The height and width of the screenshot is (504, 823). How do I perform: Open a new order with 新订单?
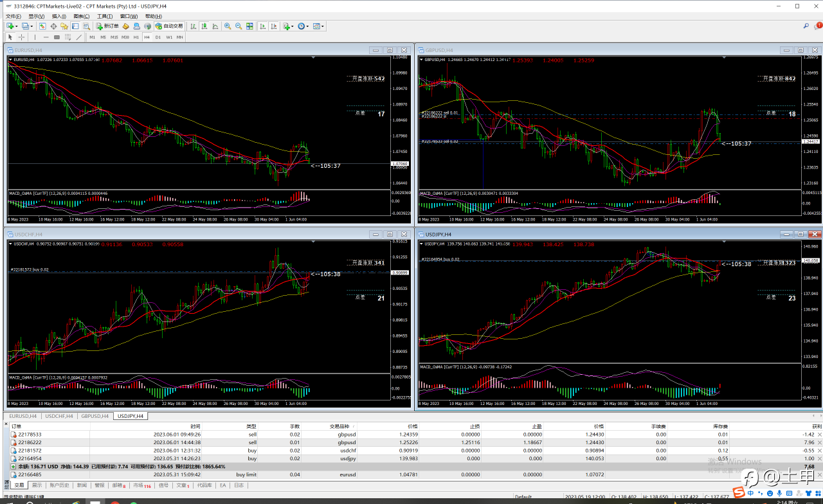tap(107, 26)
